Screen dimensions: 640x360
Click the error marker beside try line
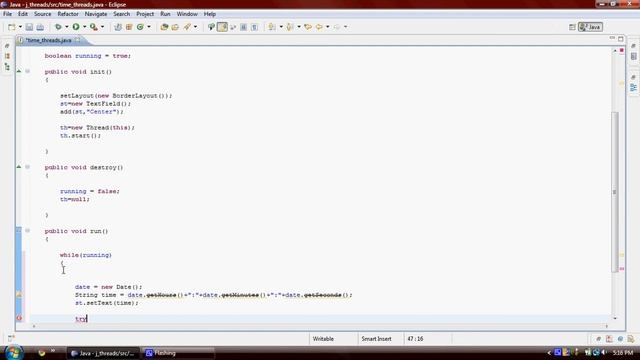pyautogui.click(x=19, y=318)
